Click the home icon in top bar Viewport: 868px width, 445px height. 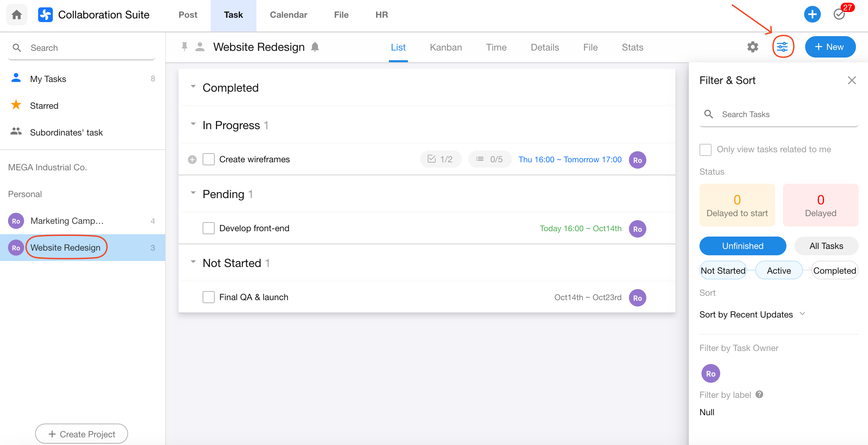16,14
